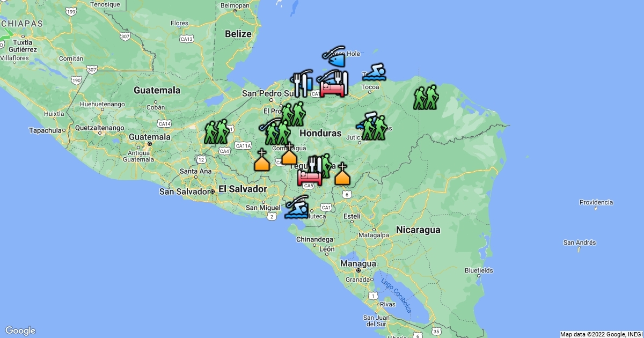Open the map data copyright notice
The width and height of the screenshot is (644, 338).
click(601, 334)
